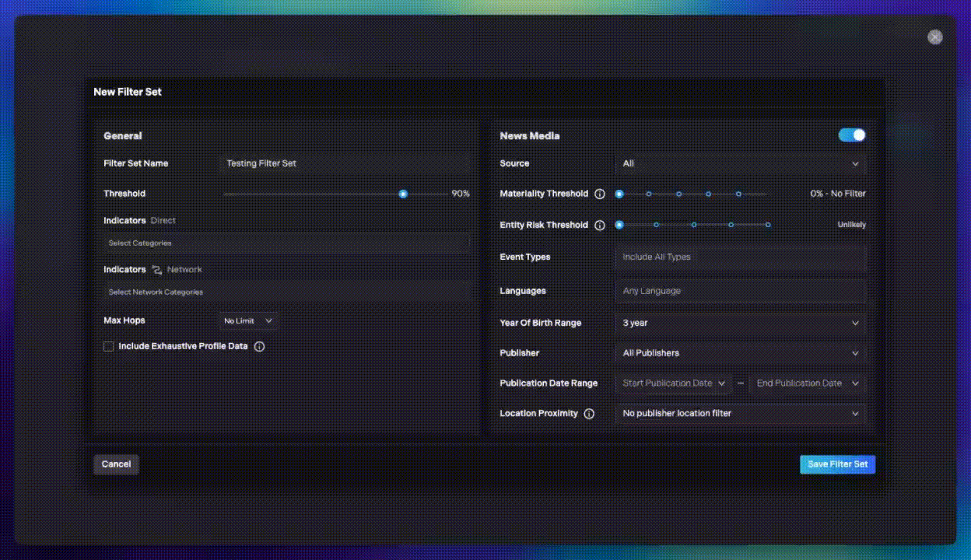971x560 pixels.
Task: Click the Save Filter Set button
Action: tap(837, 464)
